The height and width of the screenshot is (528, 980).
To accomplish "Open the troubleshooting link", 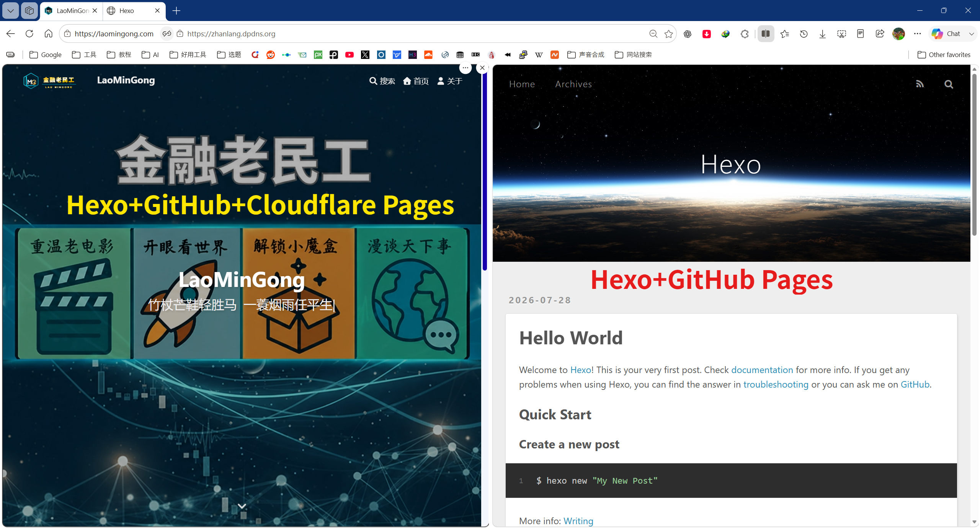I will pos(776,385).
